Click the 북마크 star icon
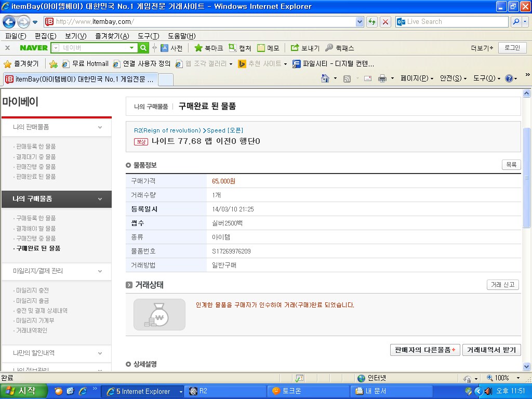This screenshot has height=399, width=532. [x=198, y=48]
